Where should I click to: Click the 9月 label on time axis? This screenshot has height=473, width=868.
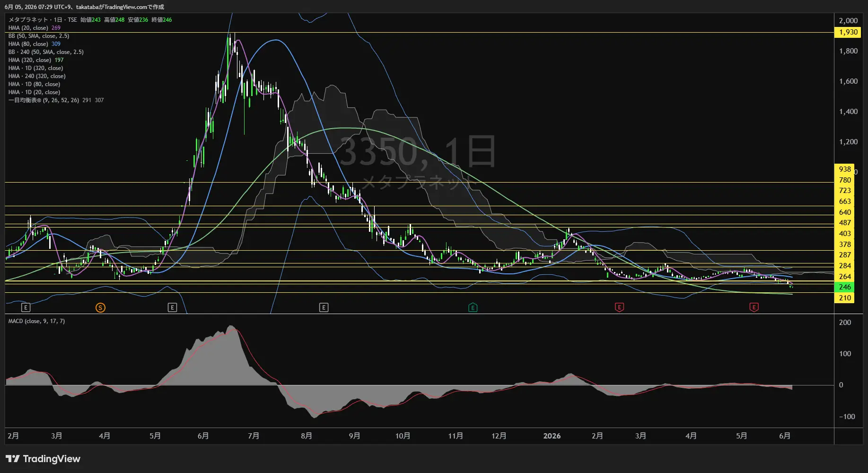point(354,436)
